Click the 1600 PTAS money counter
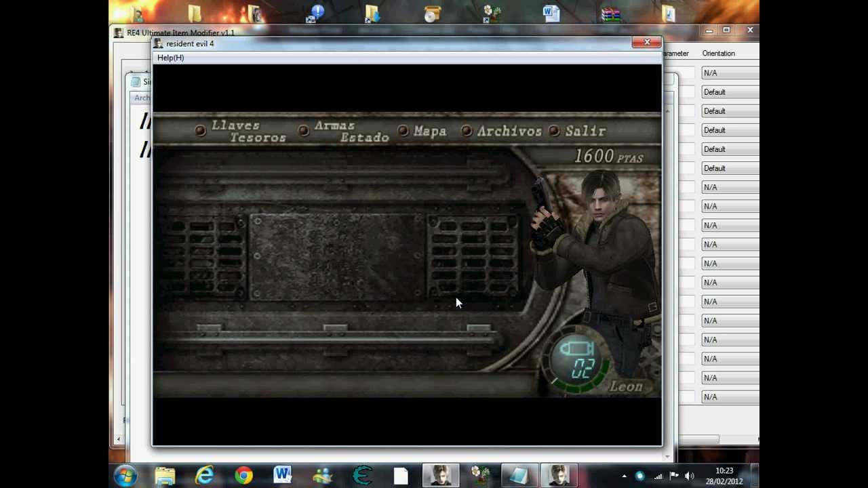Screen dimensions: 868x488 (x=608, y=157)
